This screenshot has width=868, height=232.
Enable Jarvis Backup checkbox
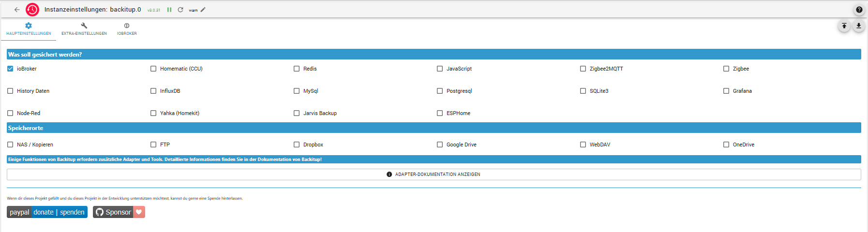pos(297,113)
